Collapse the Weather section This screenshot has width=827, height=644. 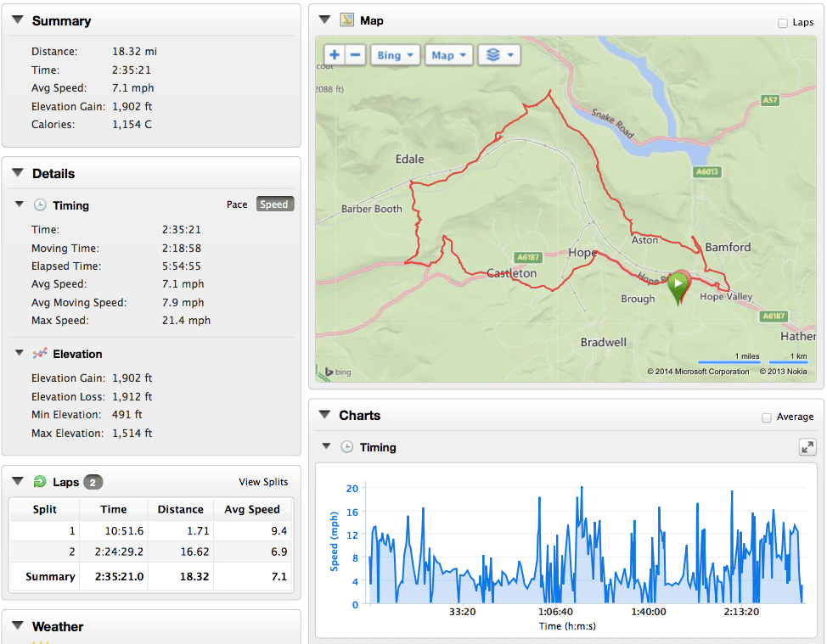[17, 627]
